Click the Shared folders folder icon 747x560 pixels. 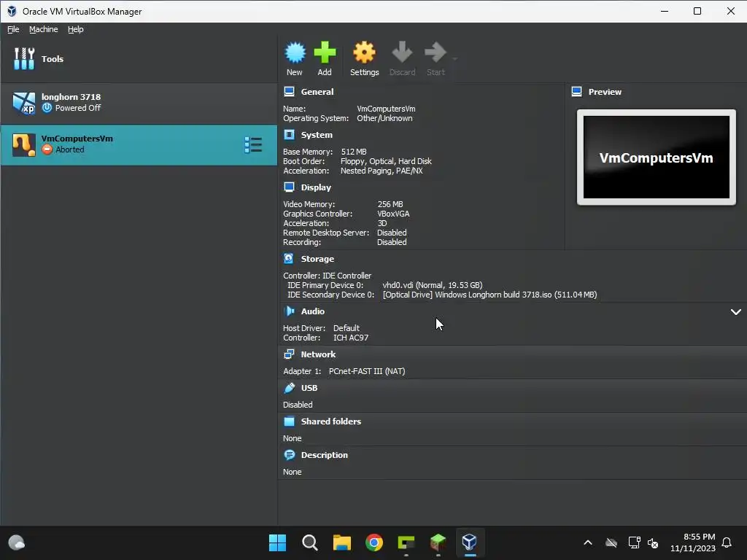(x=289, y=421)
